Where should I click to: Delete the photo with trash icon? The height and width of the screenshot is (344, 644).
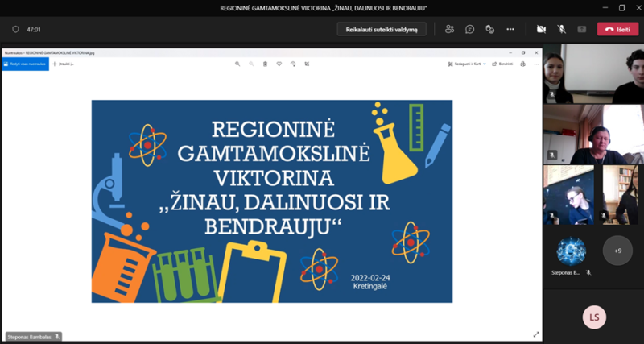266,64
